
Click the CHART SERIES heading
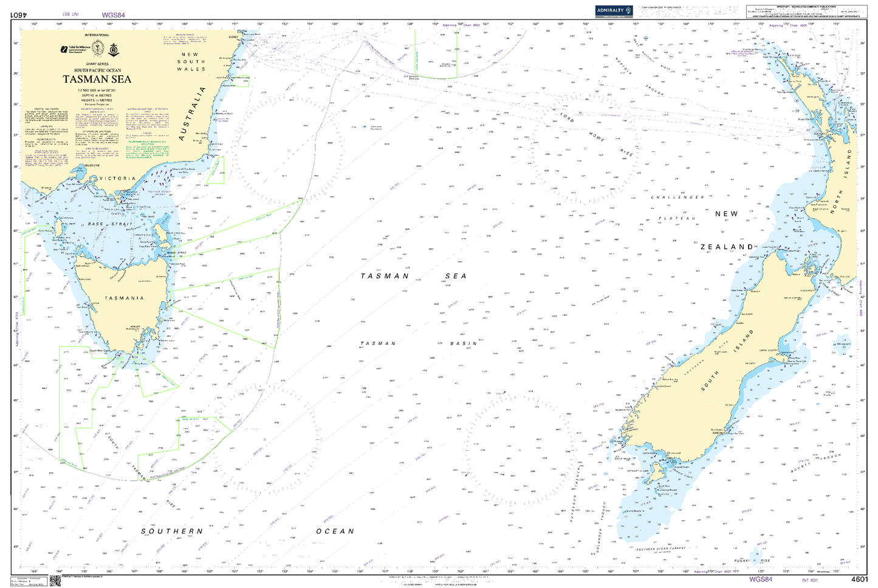[x=97, y=64]
